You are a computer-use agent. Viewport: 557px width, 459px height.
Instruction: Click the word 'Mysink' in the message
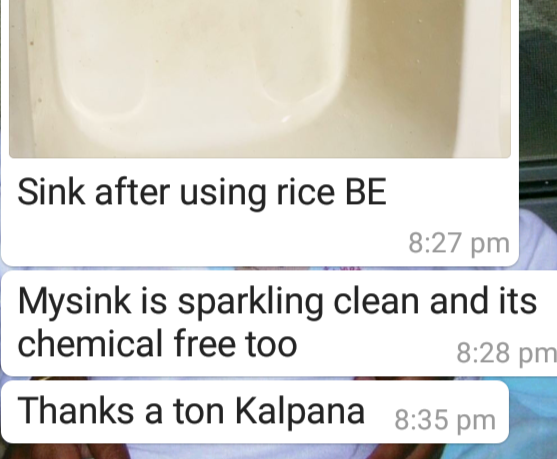74,303
